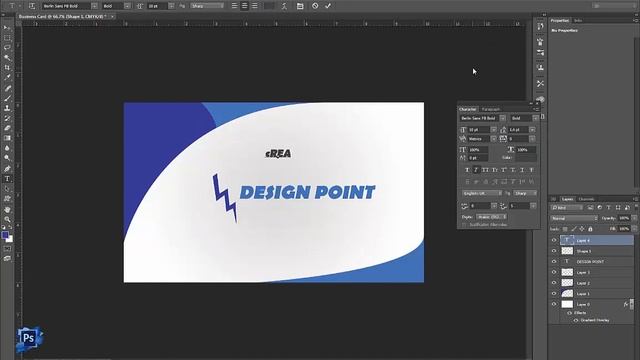Select the Healing Brush tool
This screenshot has width=640, height=360.
(x=7, y=88)
